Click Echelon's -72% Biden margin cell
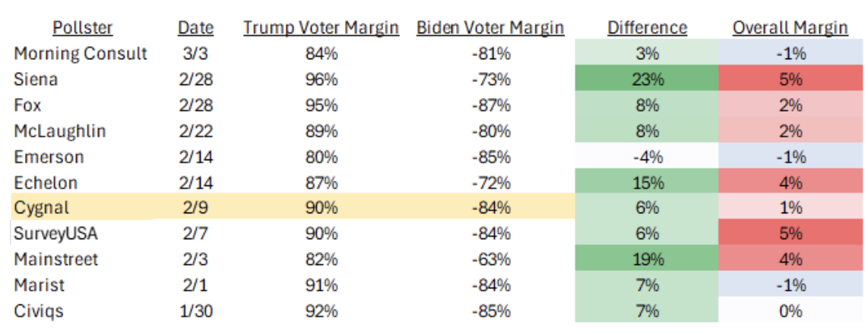 (490, 182)
